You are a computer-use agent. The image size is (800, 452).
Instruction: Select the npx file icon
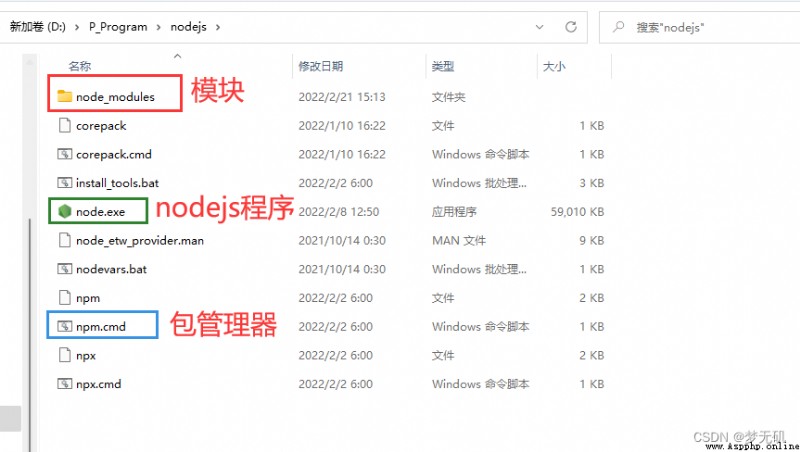point(64,355)
